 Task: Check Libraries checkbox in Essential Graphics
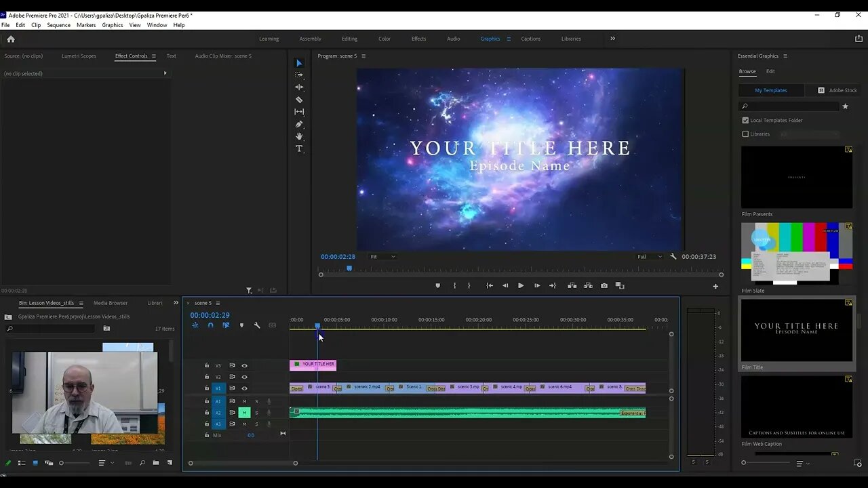tap(745, 134)
